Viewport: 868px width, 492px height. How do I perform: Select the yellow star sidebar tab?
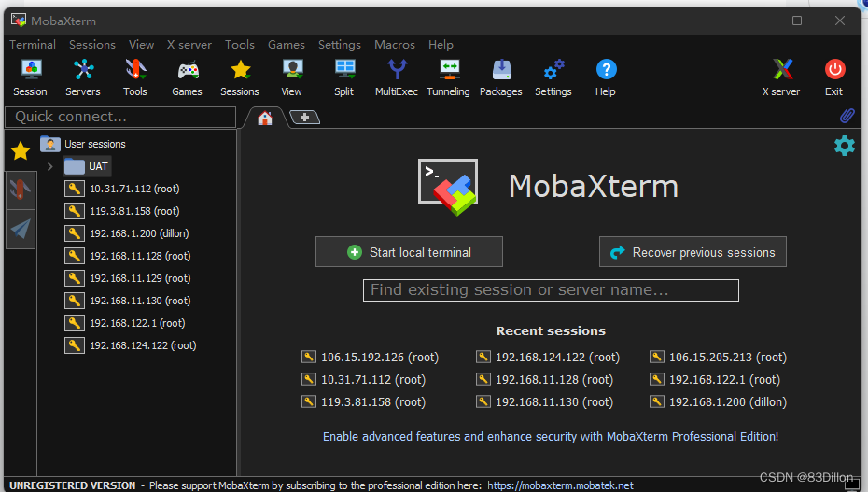(21, 150)
